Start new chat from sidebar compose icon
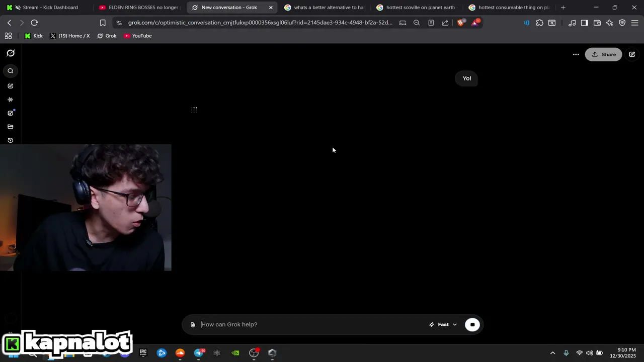Viewport: 644px width, 362px height. (11, 86)
